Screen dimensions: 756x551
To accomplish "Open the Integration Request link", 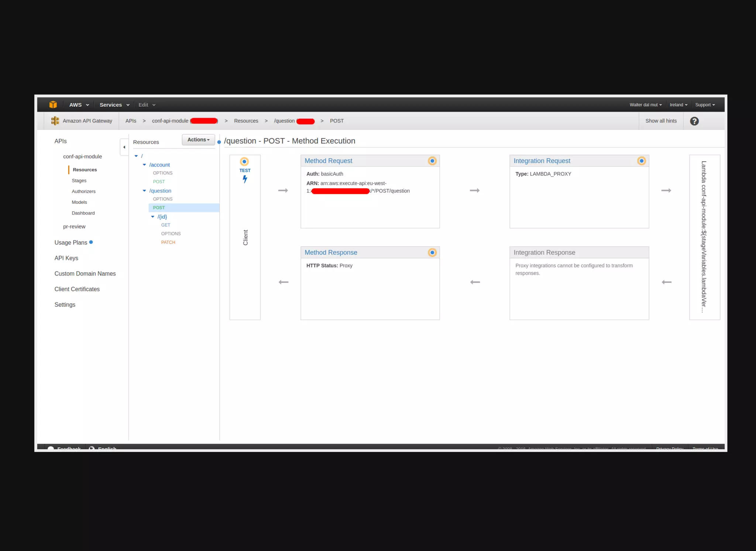I will 542,161.
